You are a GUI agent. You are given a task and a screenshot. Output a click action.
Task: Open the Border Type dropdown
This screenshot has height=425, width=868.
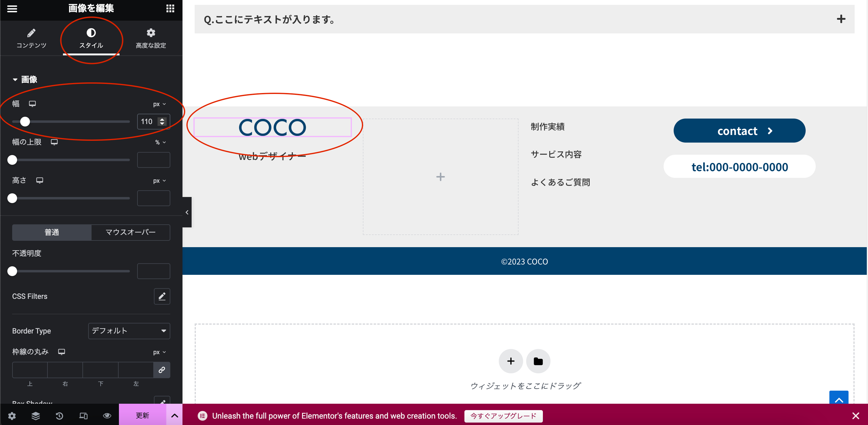pos(129,331)
